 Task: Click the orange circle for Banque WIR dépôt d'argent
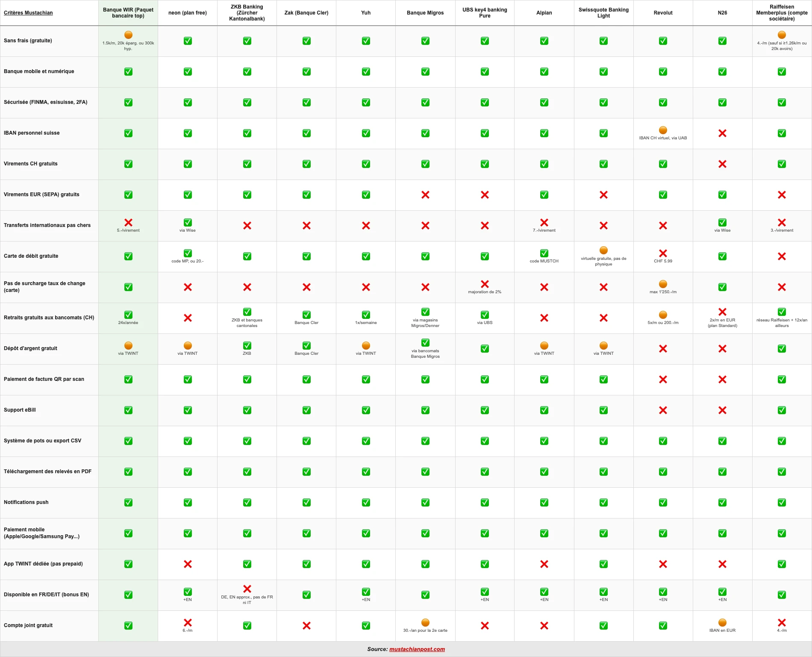tap(128, 346)
